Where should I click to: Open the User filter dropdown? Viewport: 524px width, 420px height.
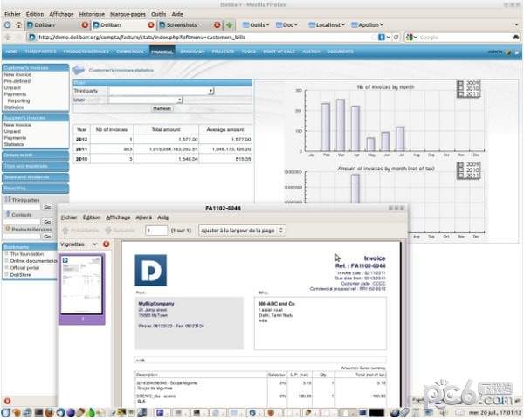[180, 100]
